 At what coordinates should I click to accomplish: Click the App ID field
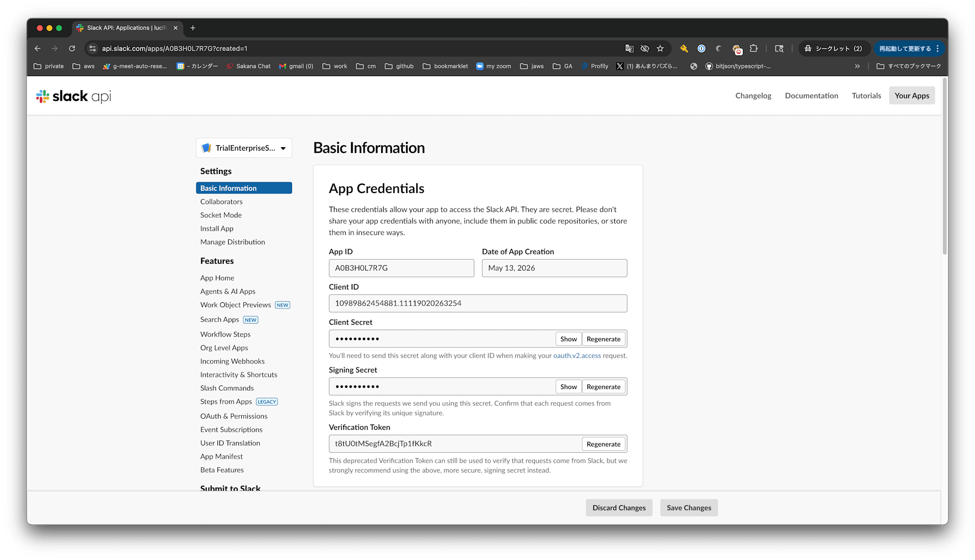[x=402, y=269]
